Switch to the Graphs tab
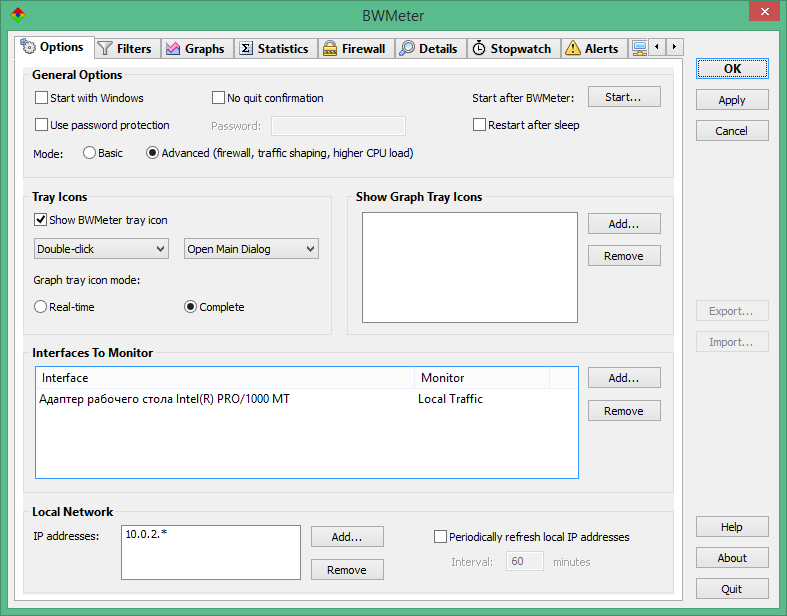 [x=197, y=49]
